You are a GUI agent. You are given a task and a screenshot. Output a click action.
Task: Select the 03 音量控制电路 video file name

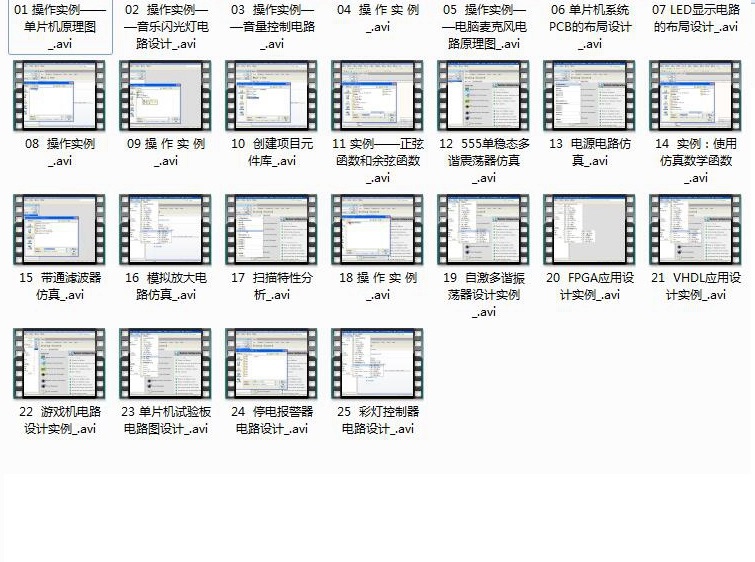click(x=271, y=27)
